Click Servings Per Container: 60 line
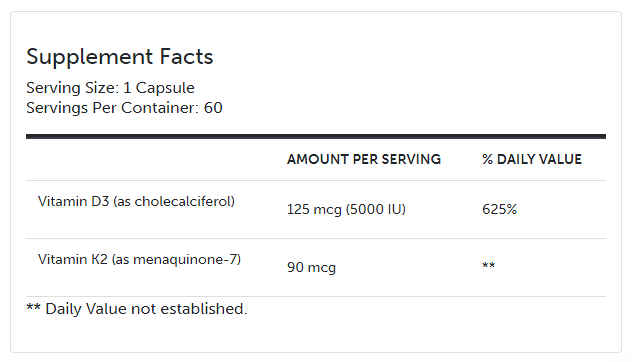 pos(124,108)
